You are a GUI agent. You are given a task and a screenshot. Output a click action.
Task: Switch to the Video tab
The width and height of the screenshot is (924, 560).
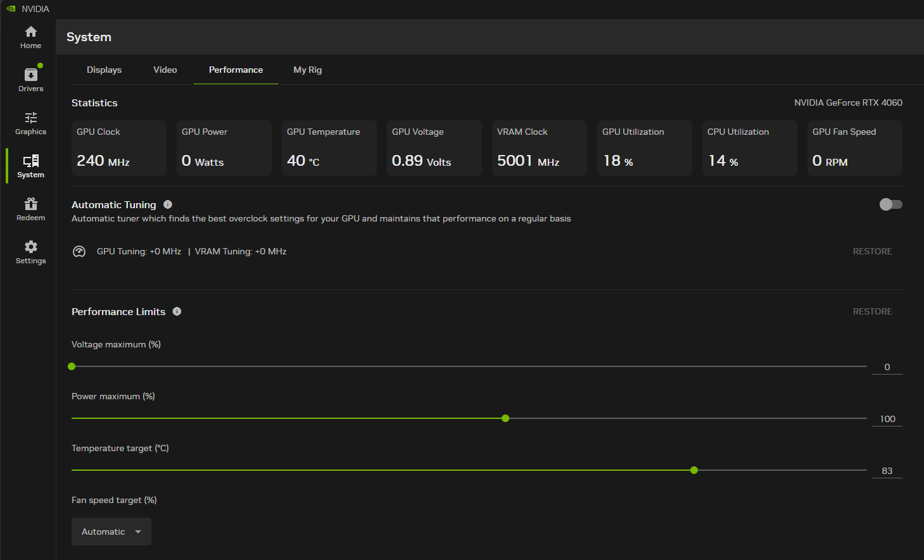[x=165, y=70]
